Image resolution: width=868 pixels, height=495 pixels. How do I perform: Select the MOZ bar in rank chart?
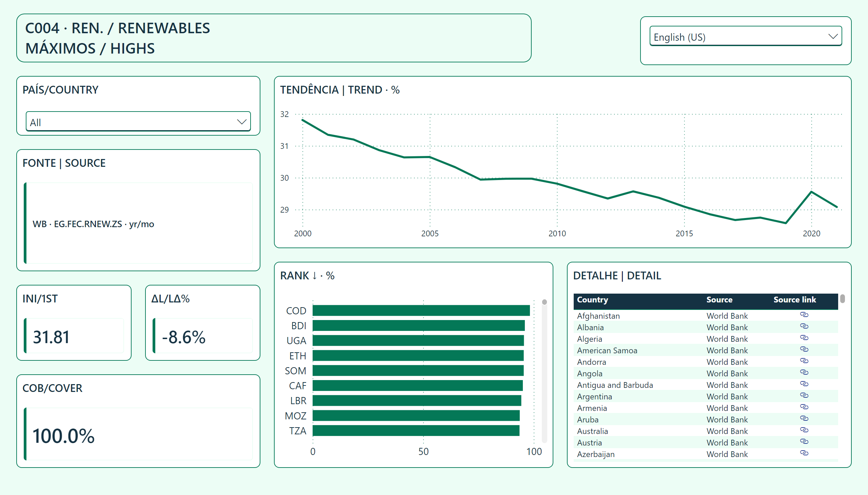(416, 415)
